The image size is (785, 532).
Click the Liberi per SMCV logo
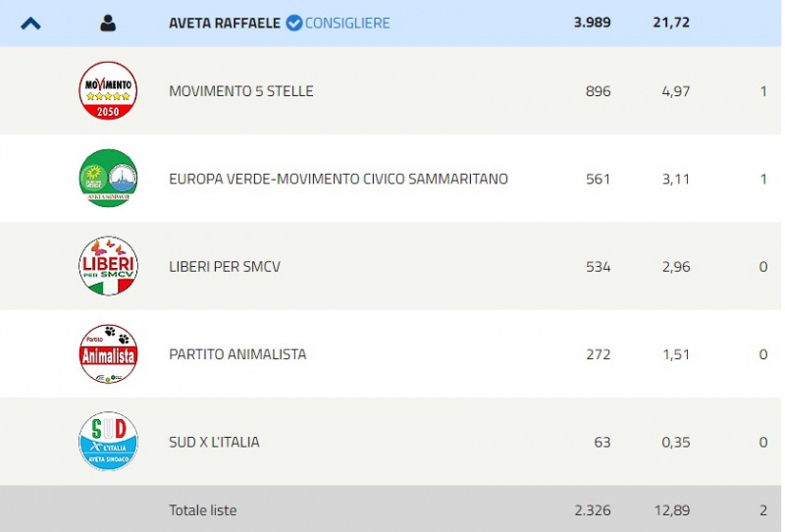108,266
